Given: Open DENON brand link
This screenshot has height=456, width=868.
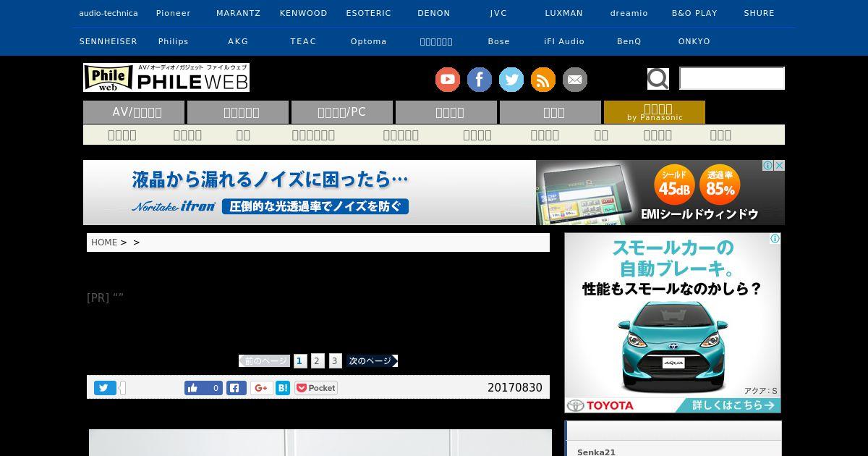Looking at the screenshot, I should 434,13.
